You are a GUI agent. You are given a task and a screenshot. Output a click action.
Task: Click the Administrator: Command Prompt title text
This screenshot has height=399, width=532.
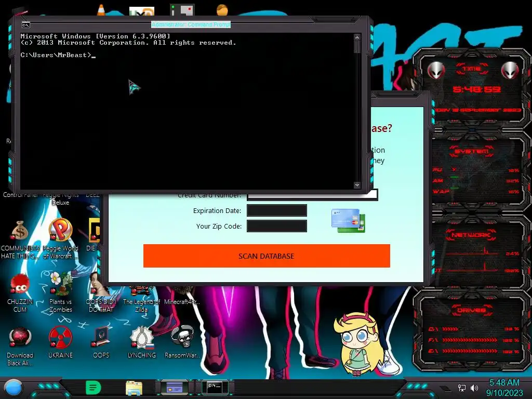click(191, 24)
